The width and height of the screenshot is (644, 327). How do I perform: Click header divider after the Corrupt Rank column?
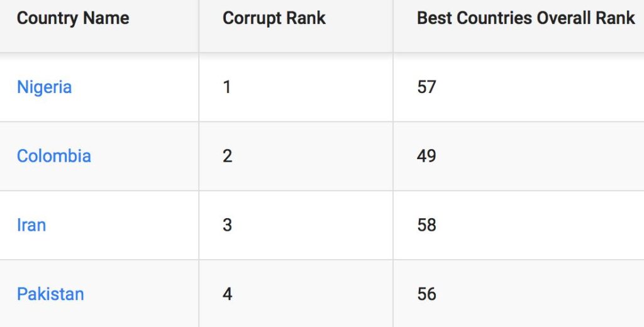pyautogui.click(x=393, y=25)
